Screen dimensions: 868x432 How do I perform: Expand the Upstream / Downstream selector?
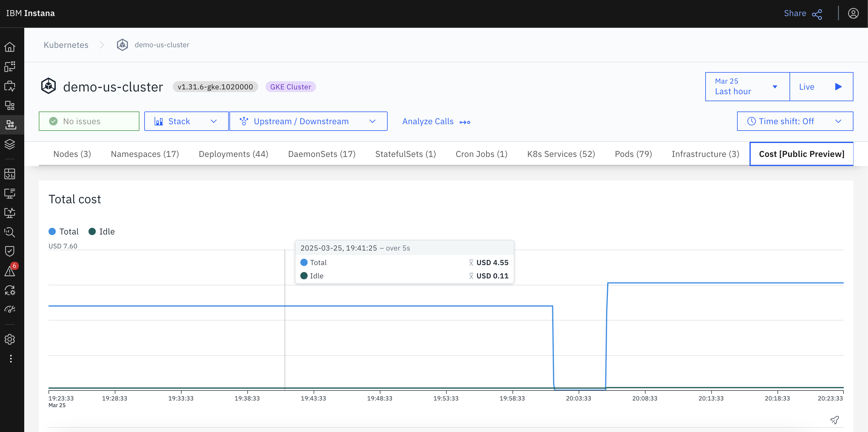[x=308, y=121]
